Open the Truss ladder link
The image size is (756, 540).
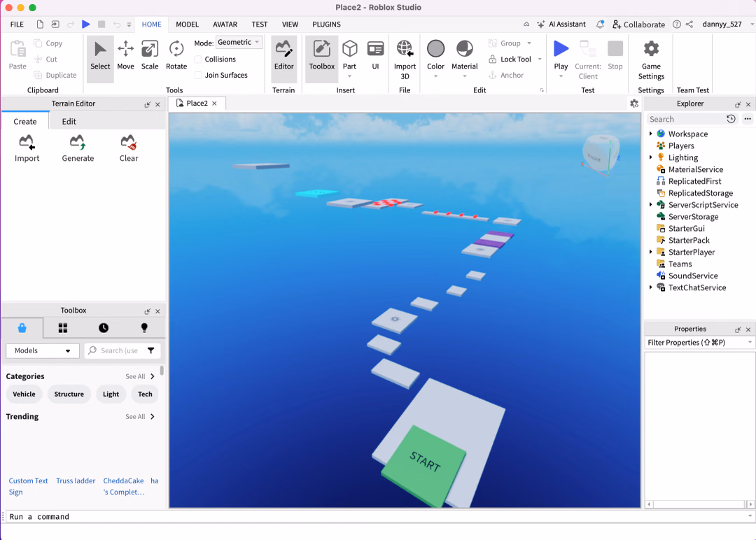76,481
